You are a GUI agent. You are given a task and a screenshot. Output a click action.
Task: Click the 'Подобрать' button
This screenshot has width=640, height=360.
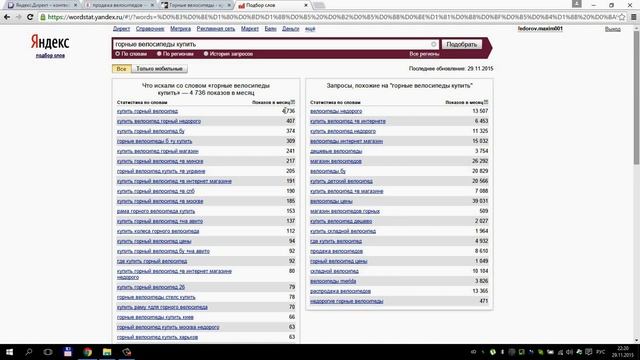tap(462, 44)
